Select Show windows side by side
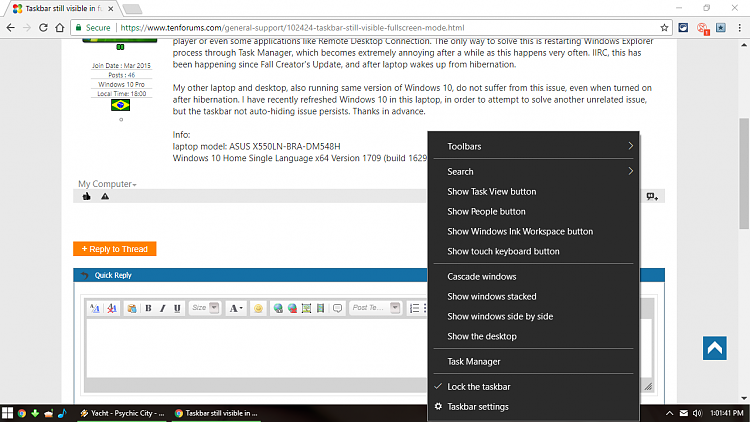Viewport: 750px width, 422px height. (533, 316)
